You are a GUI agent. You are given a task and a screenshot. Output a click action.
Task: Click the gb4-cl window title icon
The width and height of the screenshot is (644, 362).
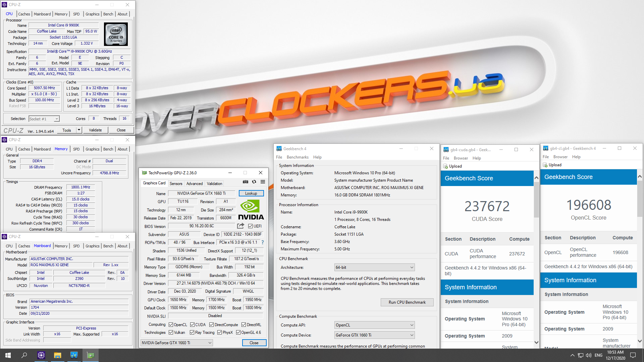coord(546,148)
